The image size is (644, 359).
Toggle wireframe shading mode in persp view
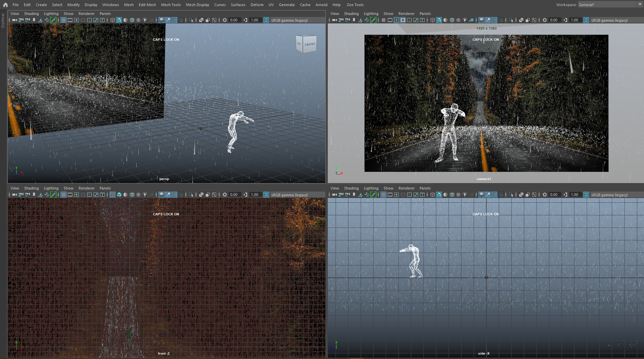click(112, 20)
